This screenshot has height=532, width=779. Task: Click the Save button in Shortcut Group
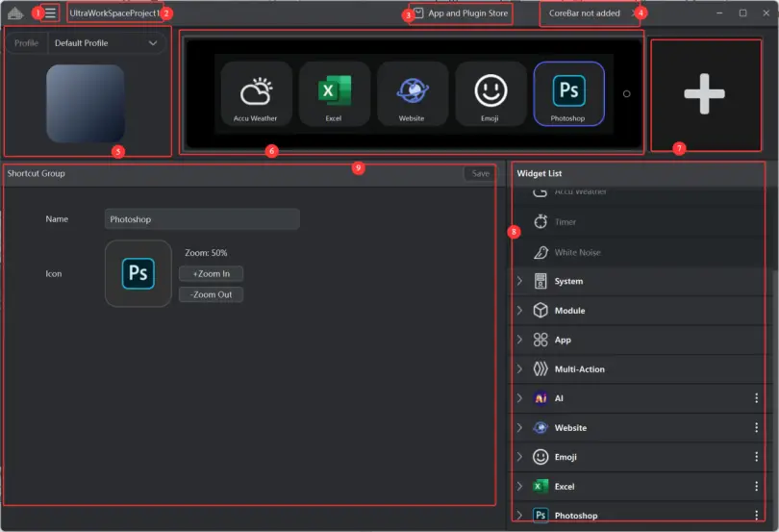tap(480, 173)
